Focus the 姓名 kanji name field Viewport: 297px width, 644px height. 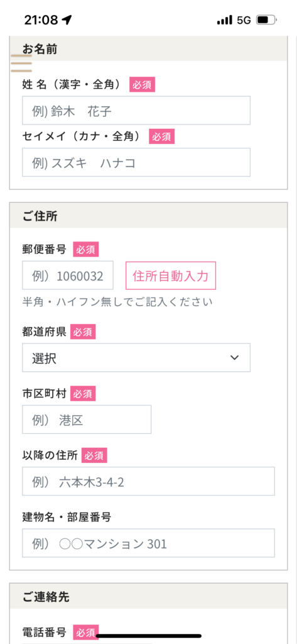136,111
